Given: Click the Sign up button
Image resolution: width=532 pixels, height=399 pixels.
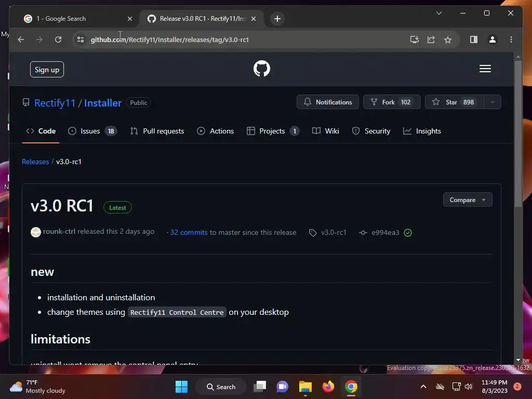Looking at the screenshot, I should (47, 70).
